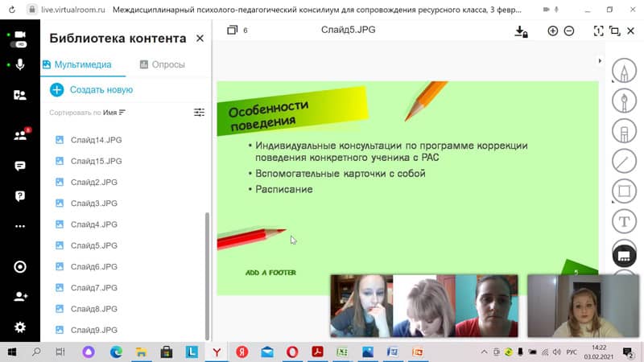Image resolution: width=644 pixels, height=362 pixels.
Task: Switch to the Опросы tab
Action: point(163,64)
